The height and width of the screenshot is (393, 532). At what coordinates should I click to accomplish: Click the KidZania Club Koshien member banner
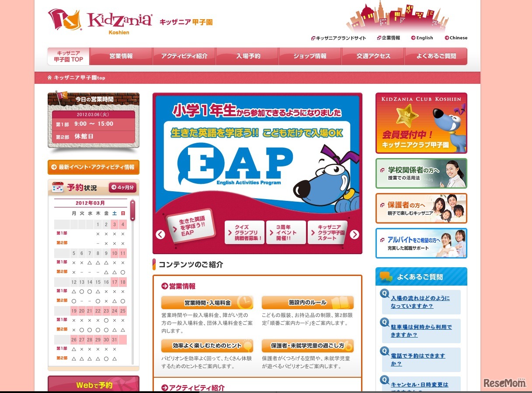coord(421,123)
